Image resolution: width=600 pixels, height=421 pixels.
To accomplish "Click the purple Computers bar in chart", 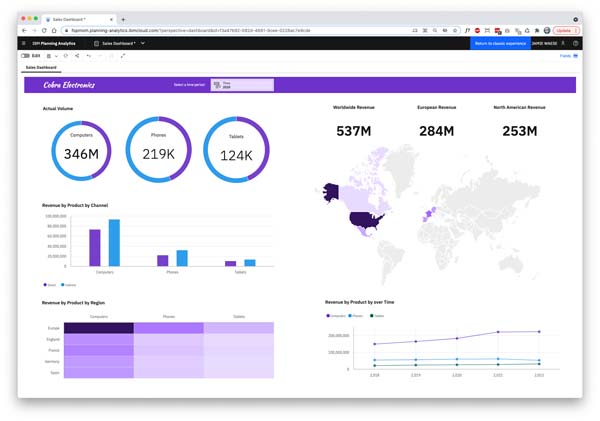I will pos(95,248).
